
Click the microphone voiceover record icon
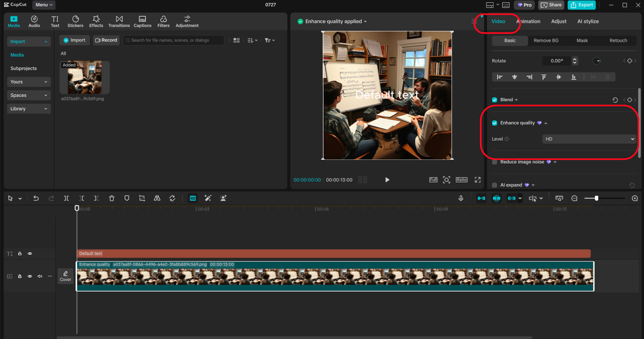461,198
